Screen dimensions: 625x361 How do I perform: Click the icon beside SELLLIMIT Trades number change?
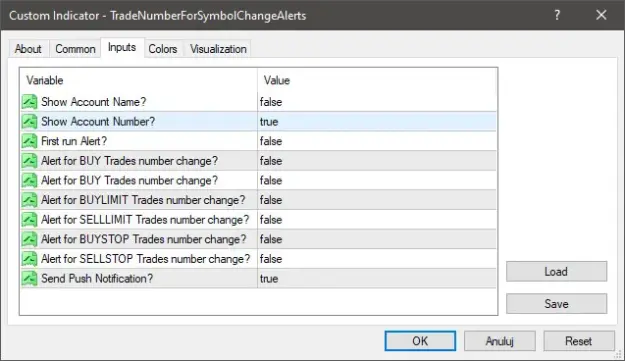point(29,220)
